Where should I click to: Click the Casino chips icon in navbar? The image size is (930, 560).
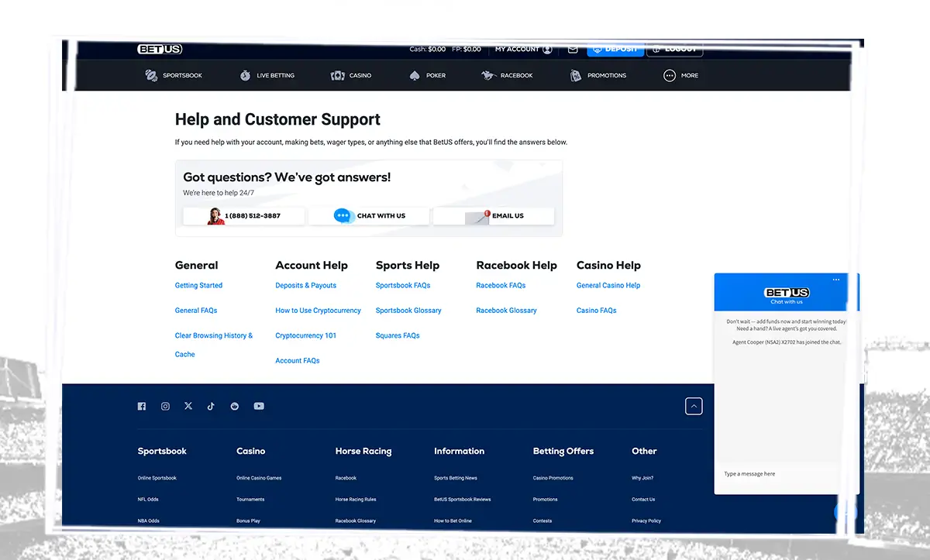tap(337, 75)
